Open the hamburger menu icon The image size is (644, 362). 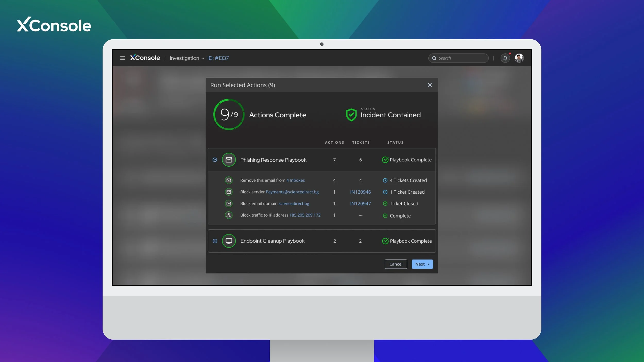(x=123, y=58)
